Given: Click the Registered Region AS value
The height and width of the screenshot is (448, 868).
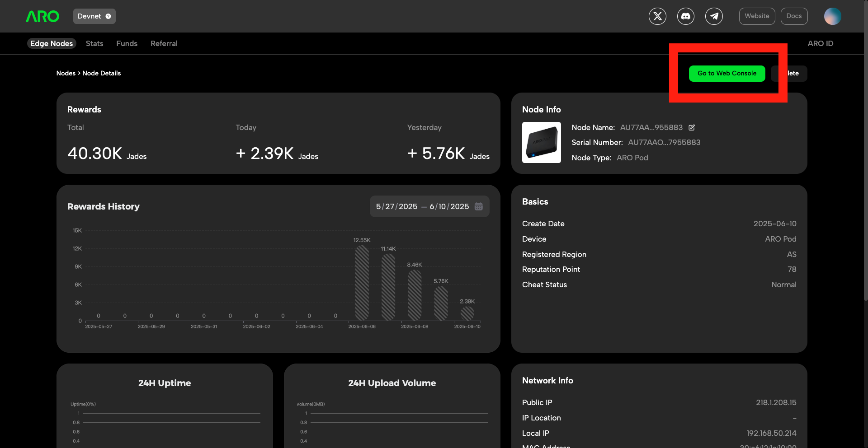Looking at the screenshot, I should [x=792, y=254].
